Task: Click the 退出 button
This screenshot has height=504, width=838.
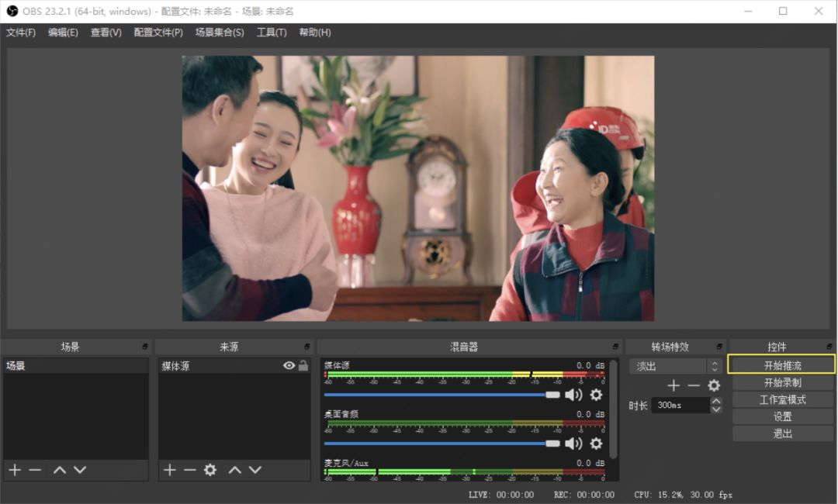Action: click(782, 433)
